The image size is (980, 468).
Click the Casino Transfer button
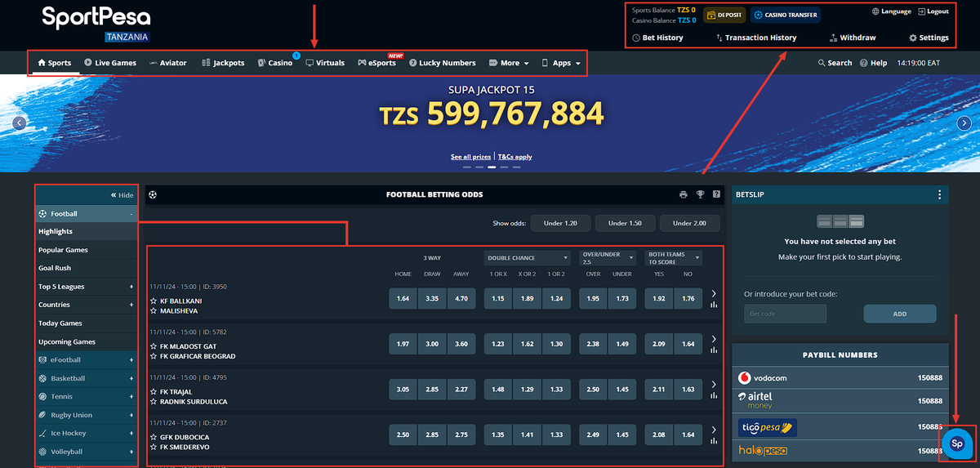(785, 15)
